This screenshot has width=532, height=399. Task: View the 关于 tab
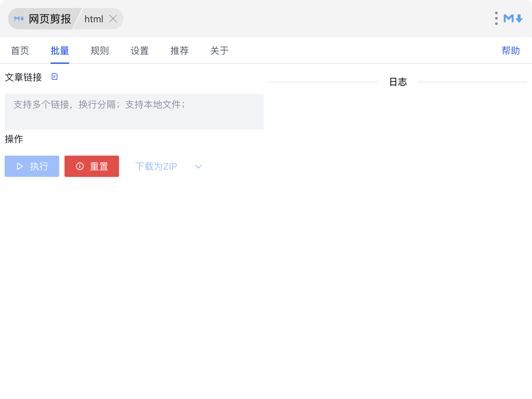219,51
